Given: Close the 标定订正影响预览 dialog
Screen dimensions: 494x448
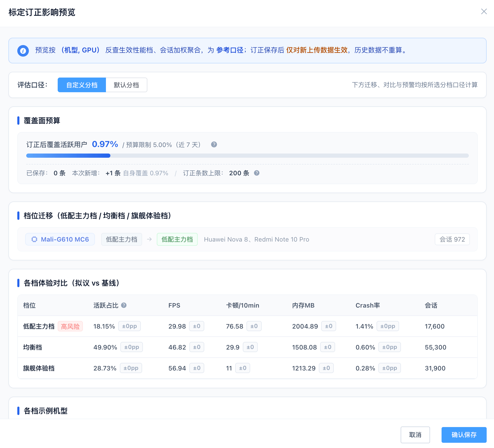Looking at the screenshot, I should [x=484, y=12].
